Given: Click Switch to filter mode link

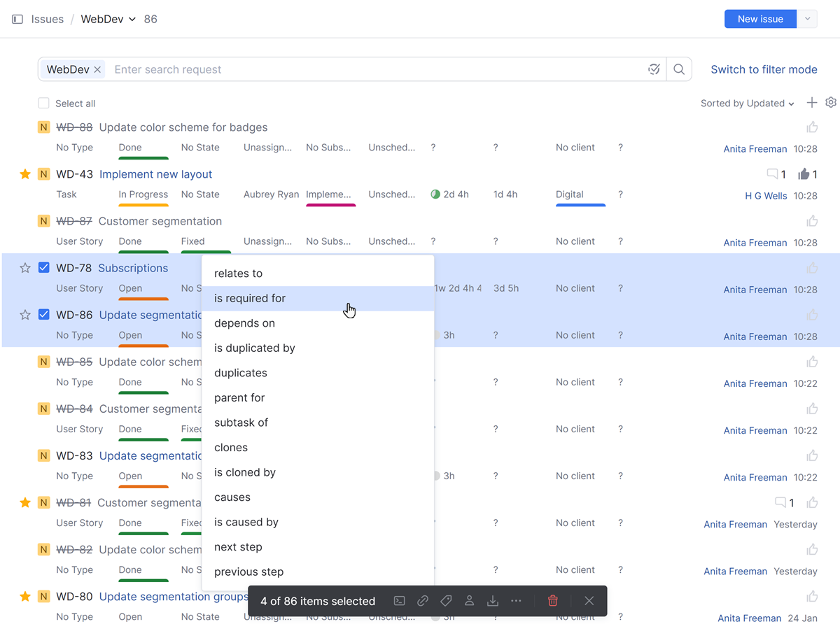Looking at the screenshot, I should 764,69.
